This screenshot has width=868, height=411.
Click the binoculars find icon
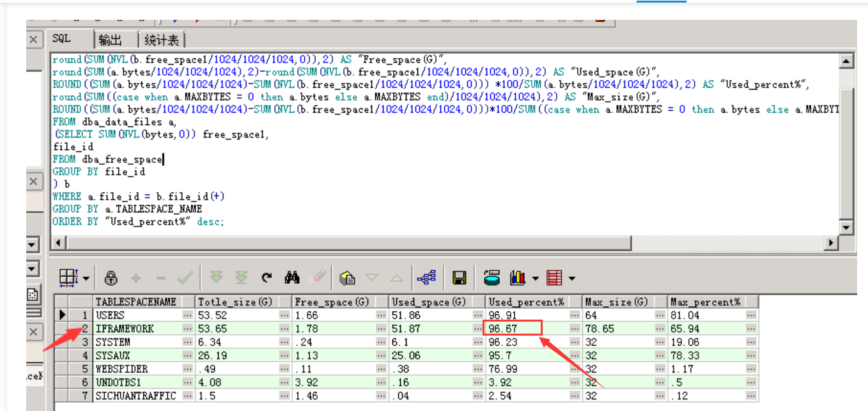(x=293, y=277)
